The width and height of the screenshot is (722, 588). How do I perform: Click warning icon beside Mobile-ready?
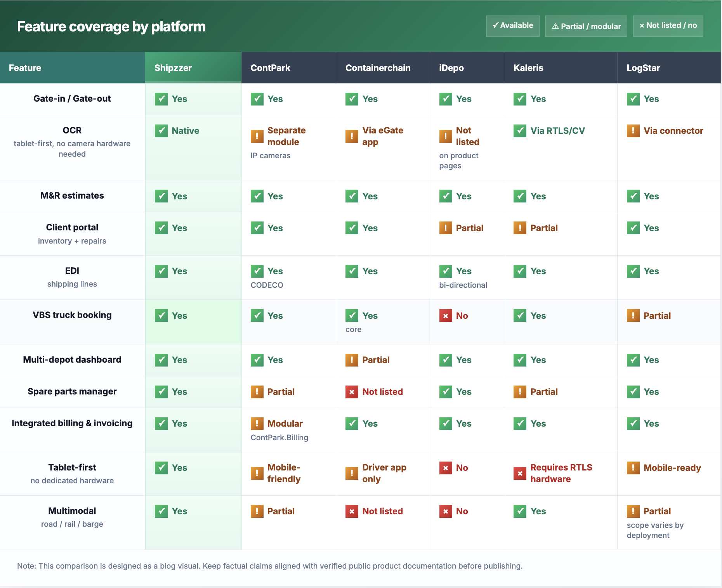pyautogui.click(x=633, y=468)
